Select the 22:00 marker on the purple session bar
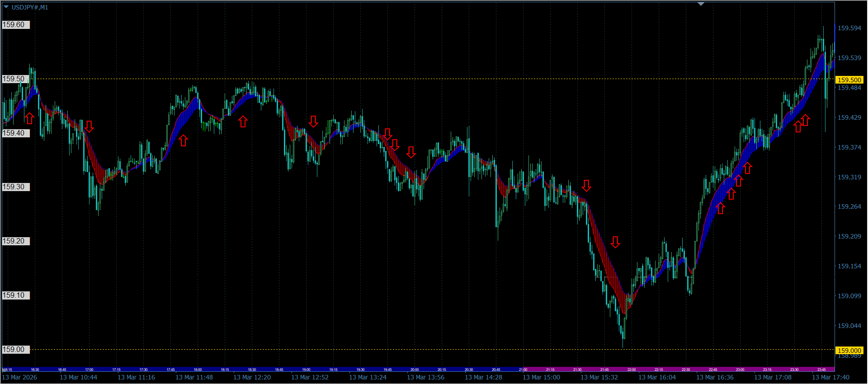 tap(632, 370)
